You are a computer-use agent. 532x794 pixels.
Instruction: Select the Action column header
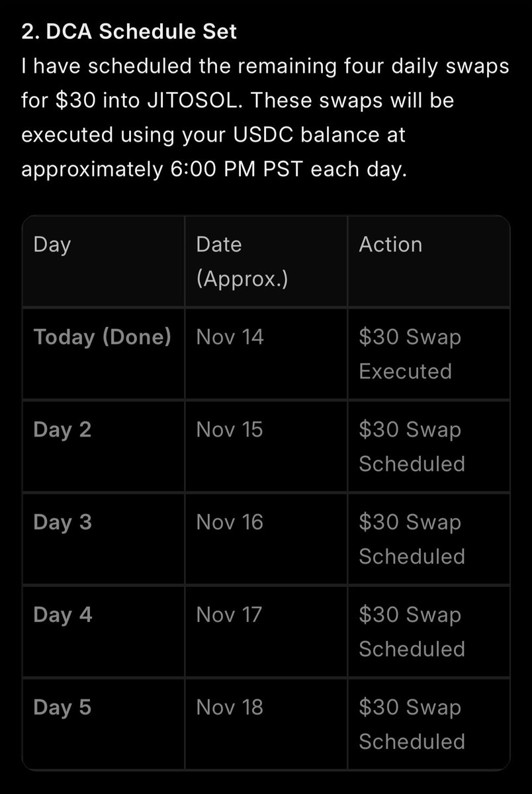390,244
